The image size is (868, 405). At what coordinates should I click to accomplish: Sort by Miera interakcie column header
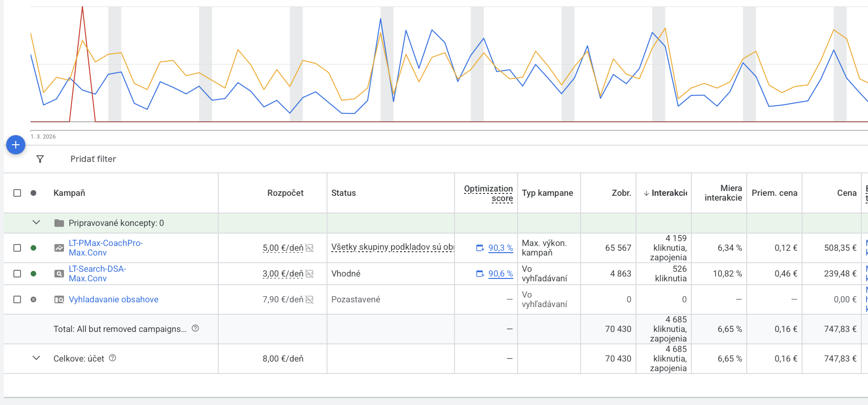(x=723, y=193)
